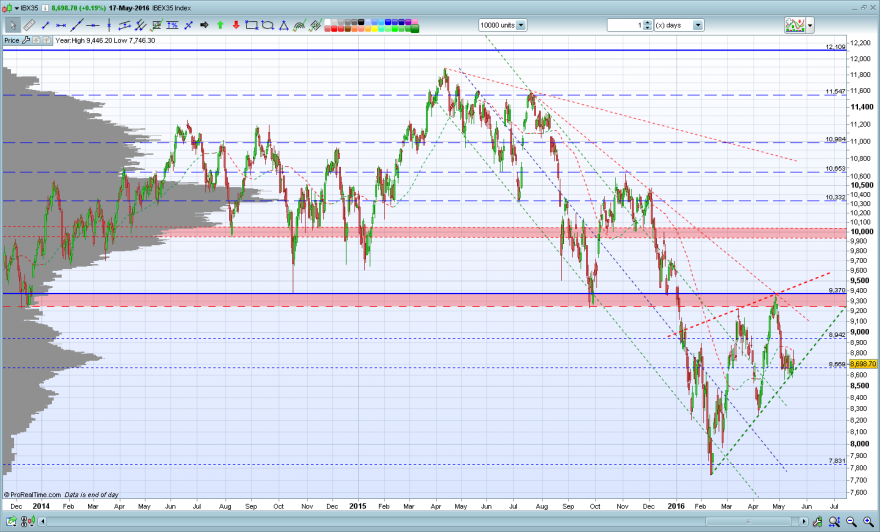Select the rectangle drawing tool
The image size is (880, 532).
point(251,25)
